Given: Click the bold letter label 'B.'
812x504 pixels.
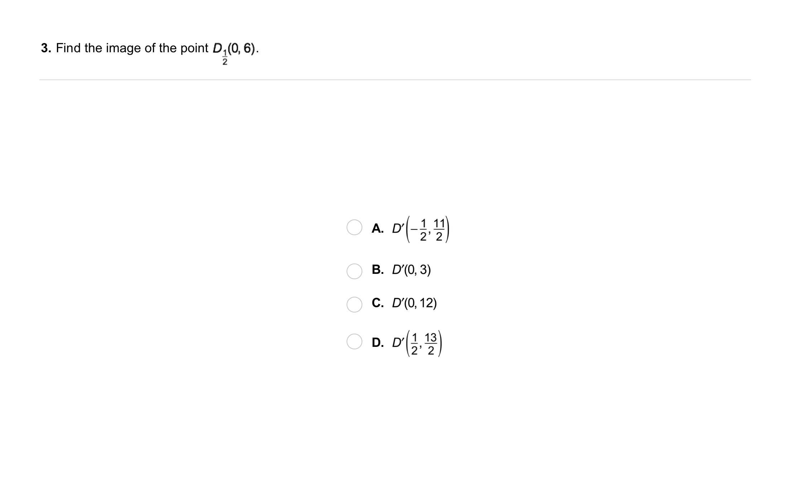Looking at the screenshot, I should (378, 270).
